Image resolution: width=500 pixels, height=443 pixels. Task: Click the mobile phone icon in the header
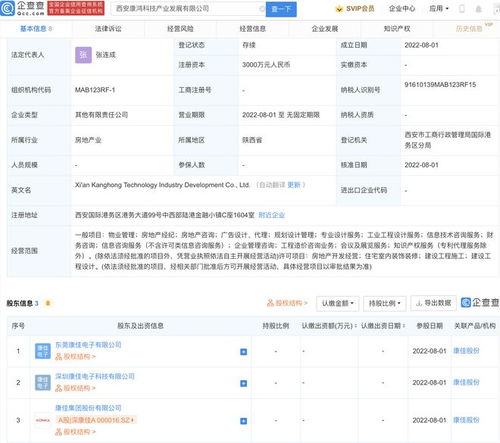coord(462,9)
